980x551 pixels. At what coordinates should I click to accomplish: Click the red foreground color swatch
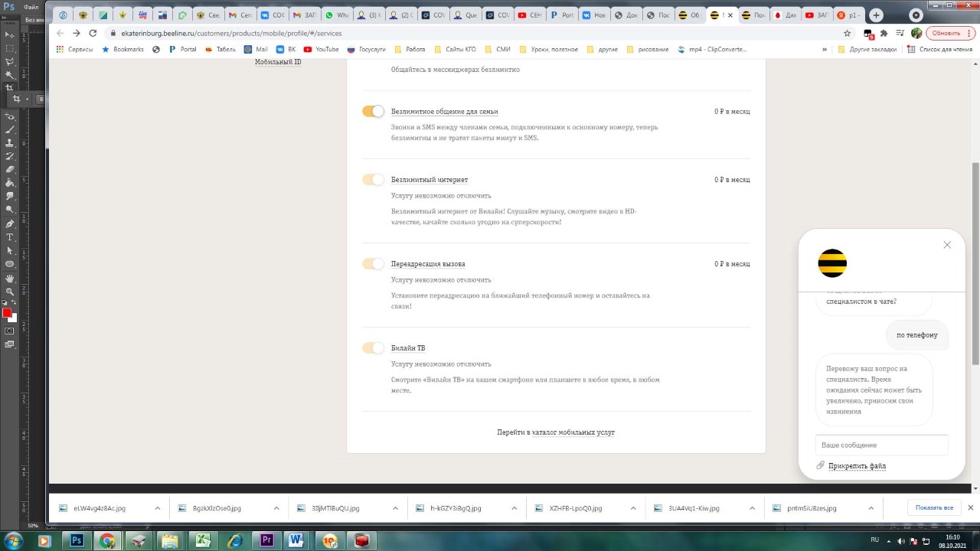pyautogui.click(x=7, y=312)
